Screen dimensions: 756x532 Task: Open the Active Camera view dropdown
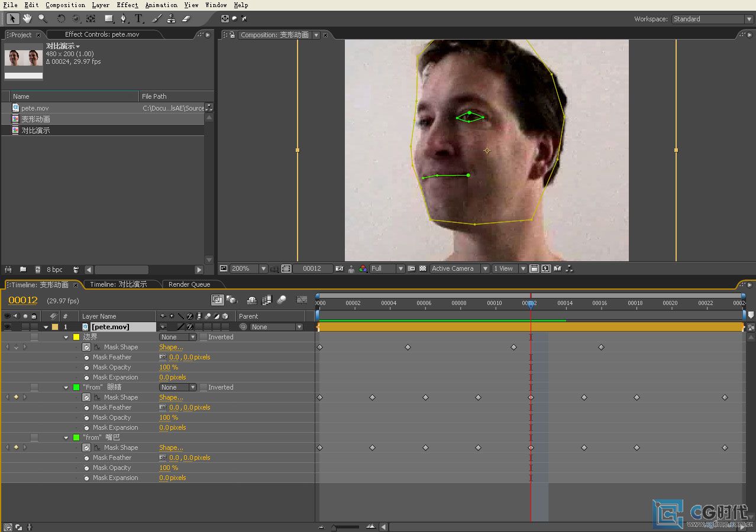point(460,268)
